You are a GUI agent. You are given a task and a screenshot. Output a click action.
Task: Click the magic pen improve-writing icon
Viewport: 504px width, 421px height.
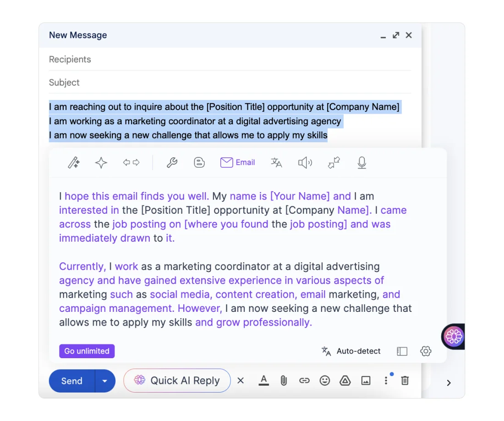(74, 162)
